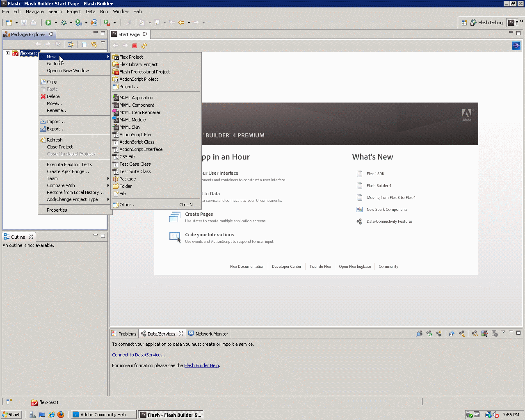525x420 pixels.
Task: Open the Project menu
Action: [x=74, y=11]
